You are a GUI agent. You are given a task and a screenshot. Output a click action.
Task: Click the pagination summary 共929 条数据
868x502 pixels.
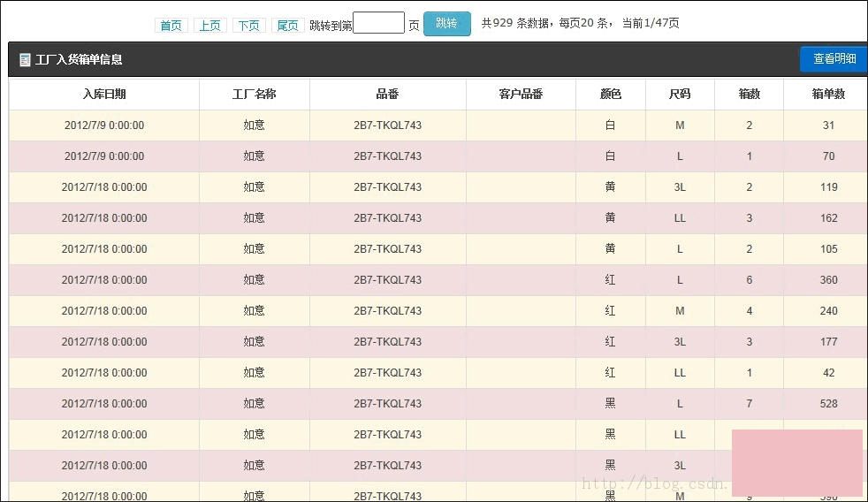click(514, 23)
